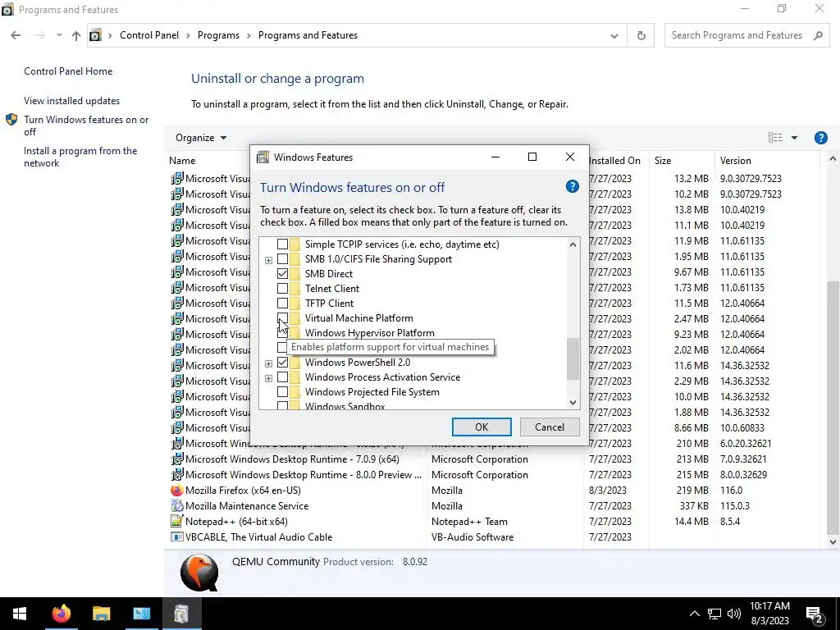Expand SMB 1.0/CIFS File Sharing Support node

point(268,260)
